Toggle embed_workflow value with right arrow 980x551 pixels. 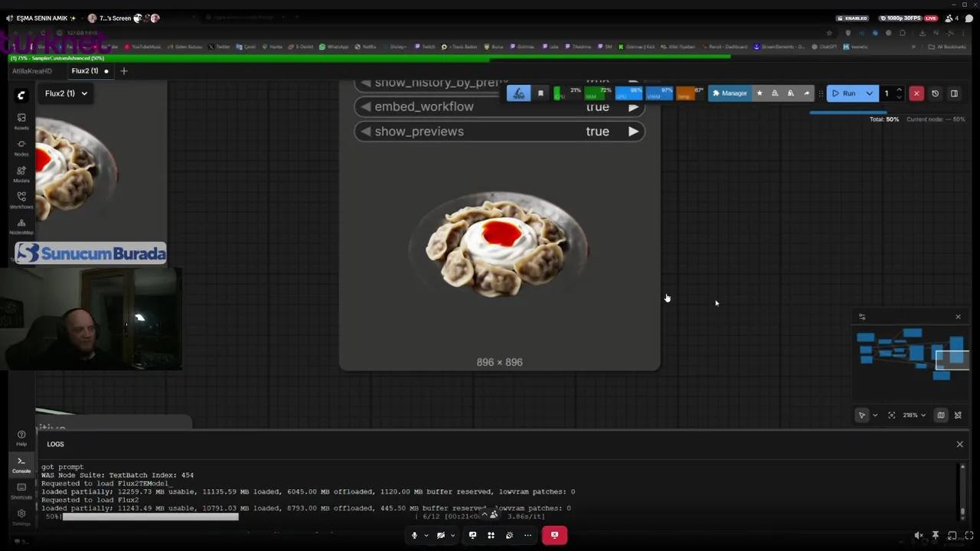pyautogui.click(x=633, y=107)
